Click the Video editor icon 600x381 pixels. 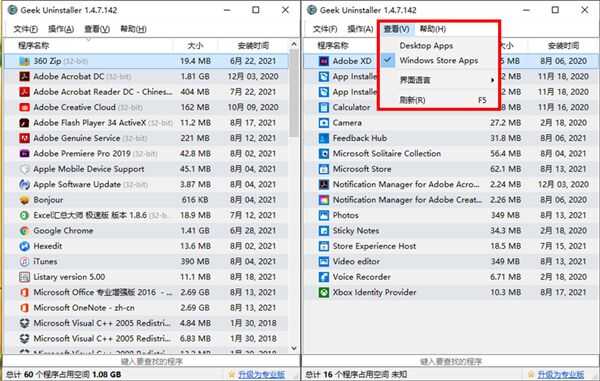(x=324, y=262)
